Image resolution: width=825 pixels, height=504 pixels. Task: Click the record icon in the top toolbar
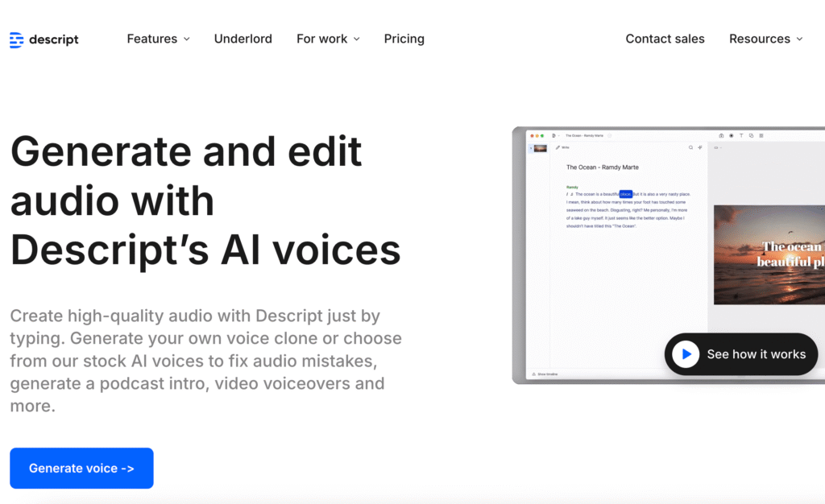tap(731, 135)
